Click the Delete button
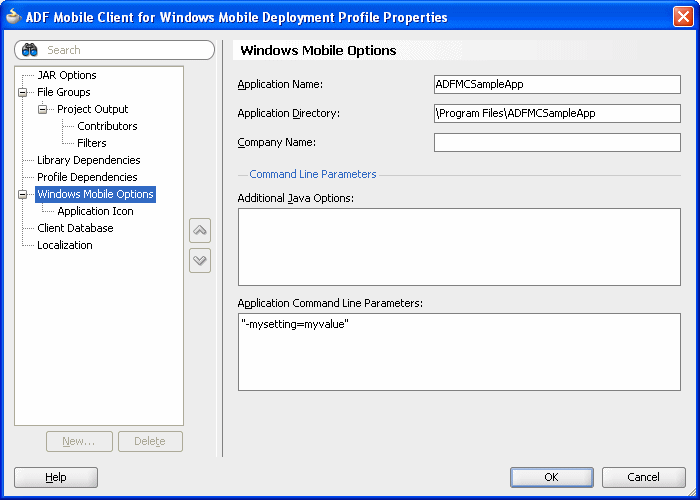The image size is (700, 500). pos(150,441)
